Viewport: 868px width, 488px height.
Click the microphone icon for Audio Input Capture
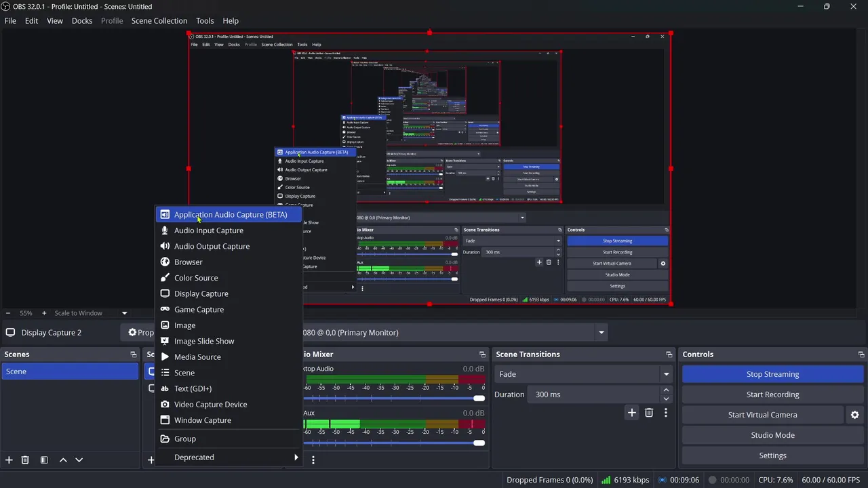pos(165,230)
